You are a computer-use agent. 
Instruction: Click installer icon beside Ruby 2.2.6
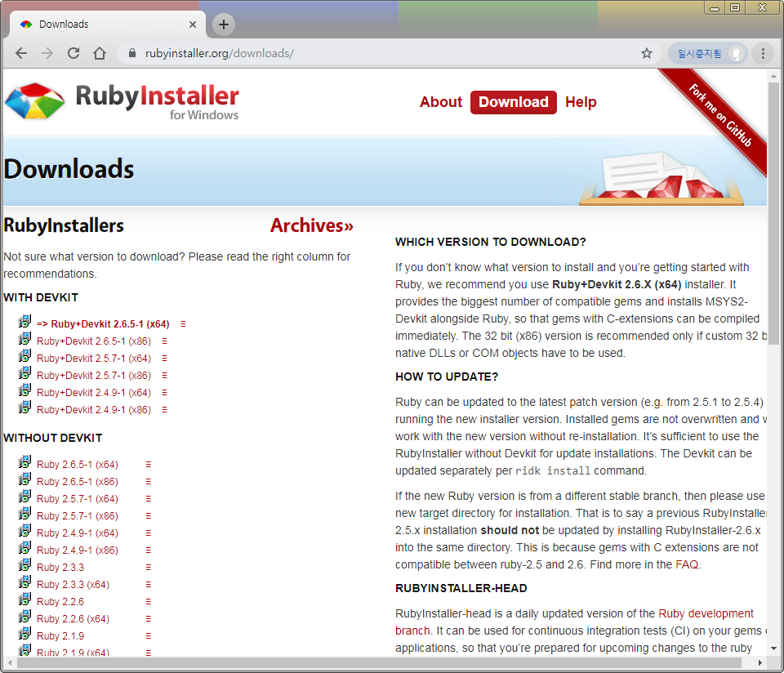(x=24, y=599)
